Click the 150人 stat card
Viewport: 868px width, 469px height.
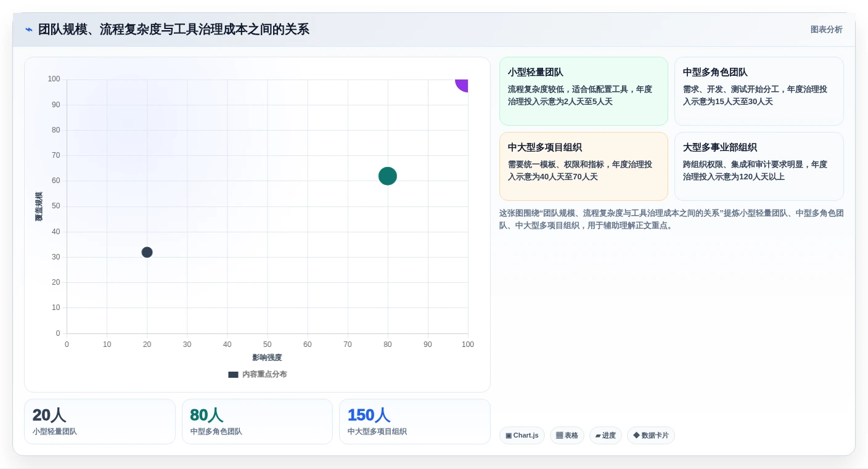[x=415, y=422]
